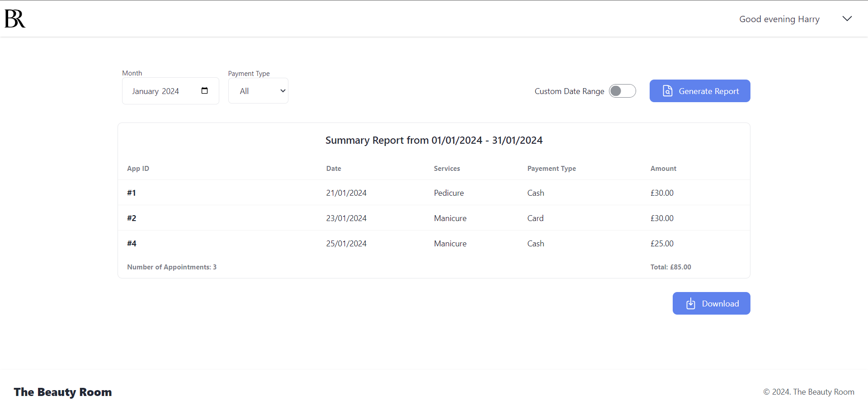The height and width of the screenshot is (410, 868).
Task: Click the Good evening Harry greeting
Action: click(779, 19)
